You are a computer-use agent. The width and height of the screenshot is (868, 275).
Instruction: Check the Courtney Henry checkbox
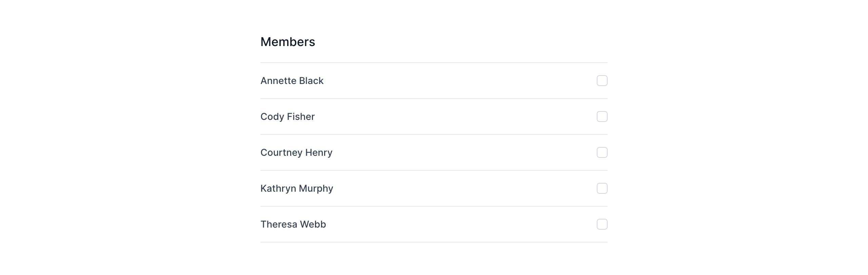point(602,152)
